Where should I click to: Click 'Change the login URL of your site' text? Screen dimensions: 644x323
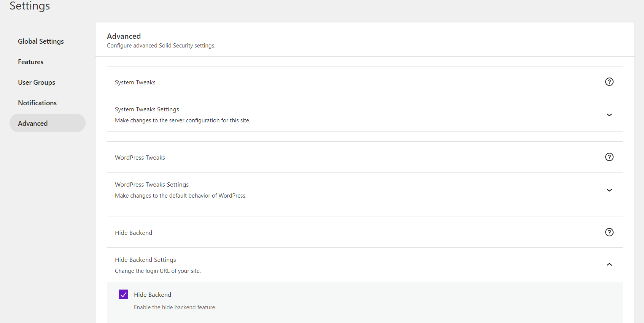click(x=158, y=271)
